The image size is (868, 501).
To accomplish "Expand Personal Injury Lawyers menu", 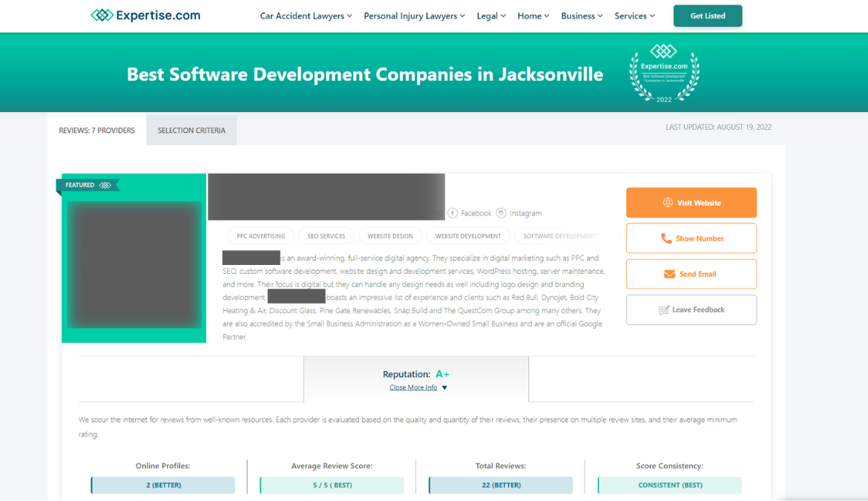I will 414,16.
